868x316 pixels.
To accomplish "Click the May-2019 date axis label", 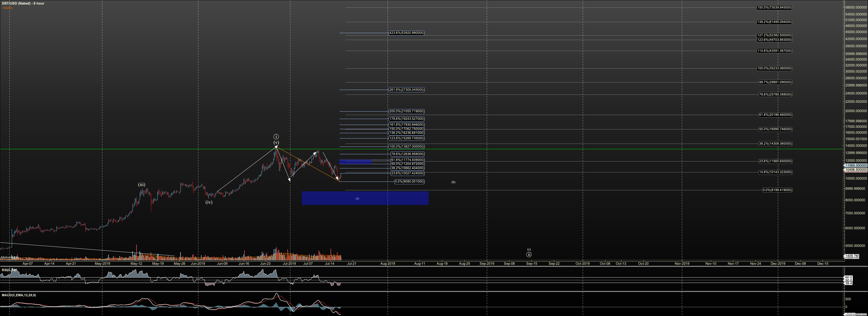I will 102,264.
